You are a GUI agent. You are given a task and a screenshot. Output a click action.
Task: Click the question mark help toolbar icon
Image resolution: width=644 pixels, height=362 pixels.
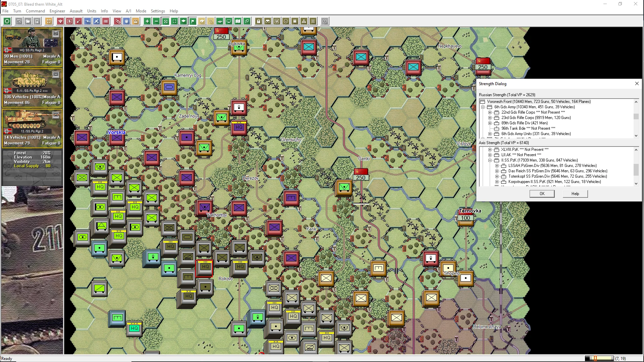(325, 21)
